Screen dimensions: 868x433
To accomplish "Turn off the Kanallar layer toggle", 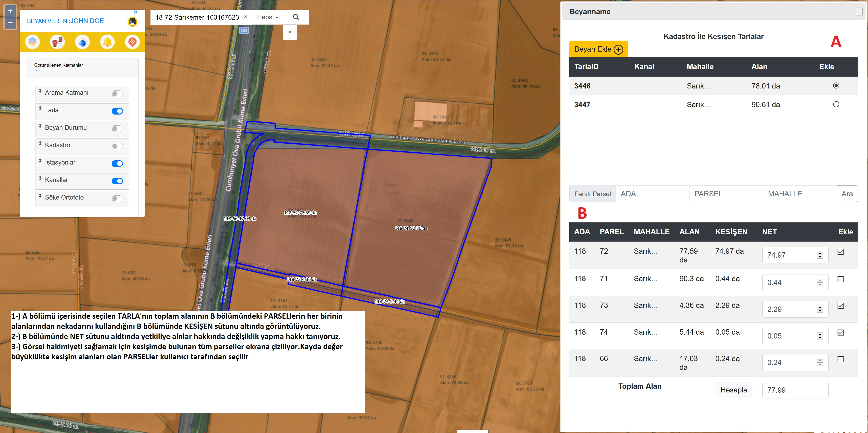I will (117, 181).
